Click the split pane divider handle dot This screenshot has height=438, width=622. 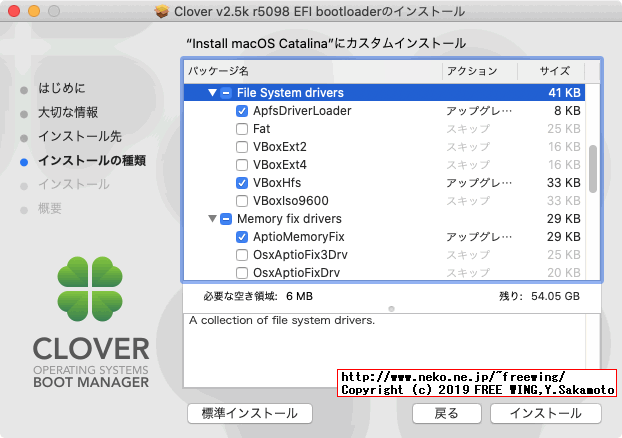[392, 309]
